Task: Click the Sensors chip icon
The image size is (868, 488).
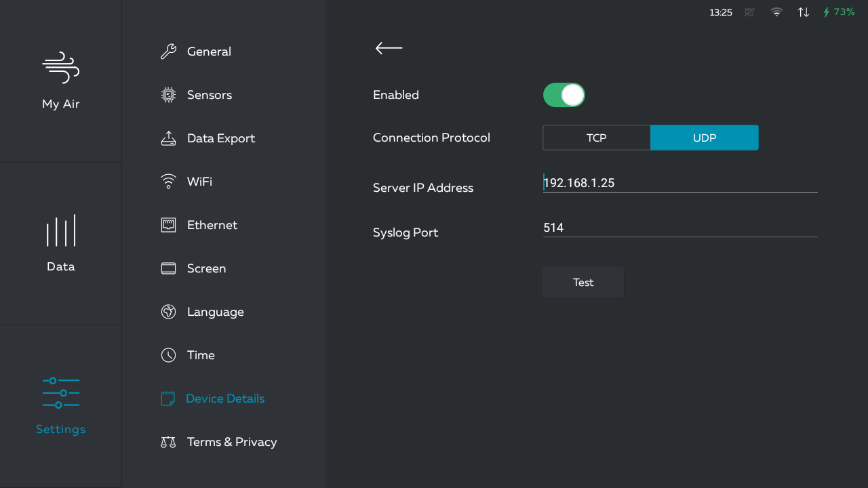Action: (168, 95)
